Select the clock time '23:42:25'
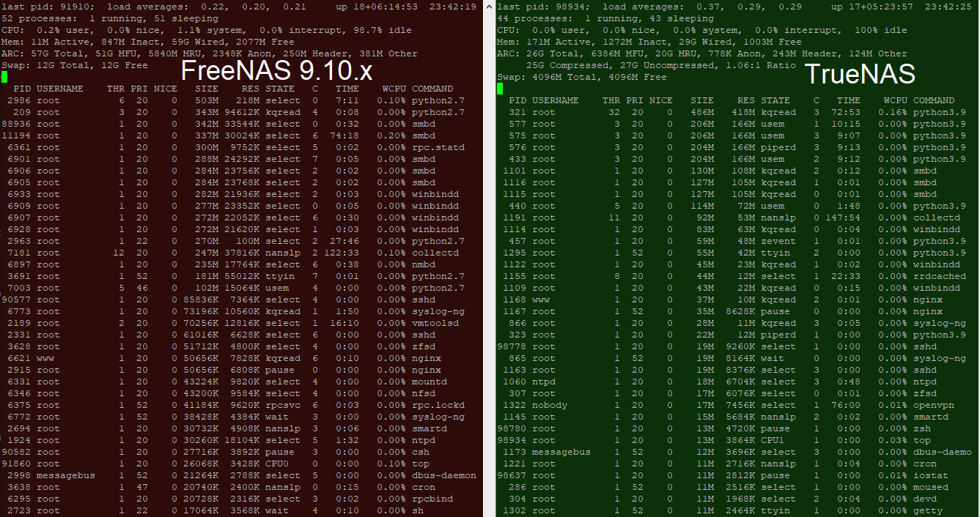The image size is (980, 517). [948, 7]
